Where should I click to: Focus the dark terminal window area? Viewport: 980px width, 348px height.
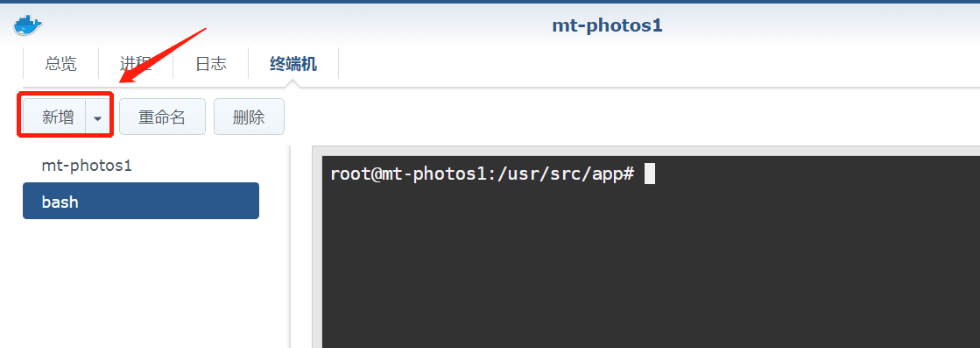(650, 252)
